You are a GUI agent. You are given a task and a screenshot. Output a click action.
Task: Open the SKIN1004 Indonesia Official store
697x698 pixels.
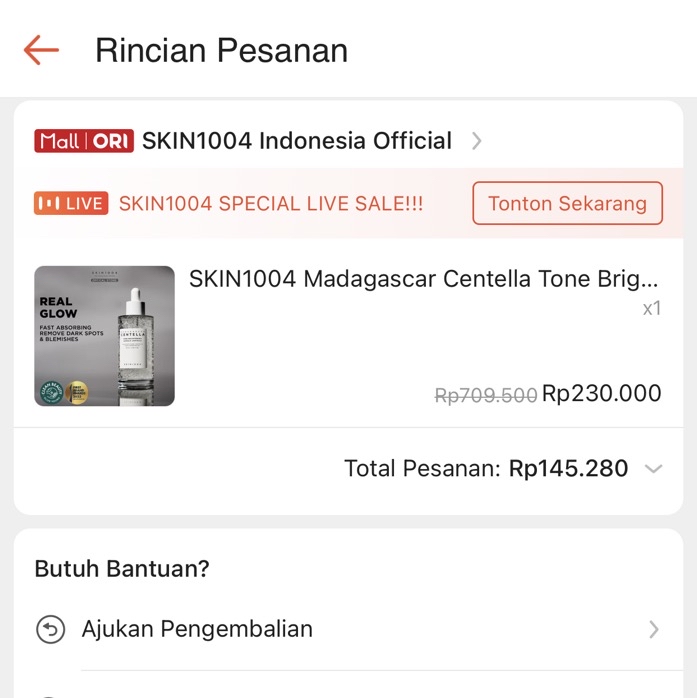(x=297, y=141)
